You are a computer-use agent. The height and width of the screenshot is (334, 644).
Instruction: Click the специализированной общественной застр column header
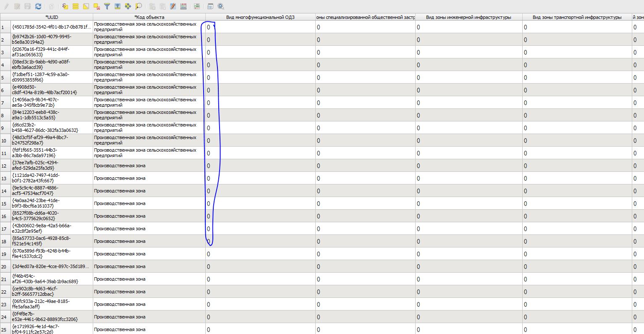point(365,17)
